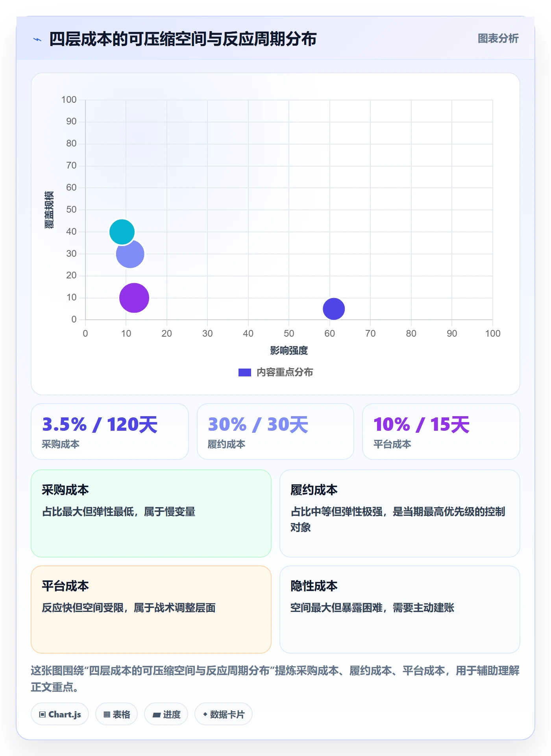The image size is (551, 756).
Task: Click the Chart.js tag
Action: click(60, 714)
